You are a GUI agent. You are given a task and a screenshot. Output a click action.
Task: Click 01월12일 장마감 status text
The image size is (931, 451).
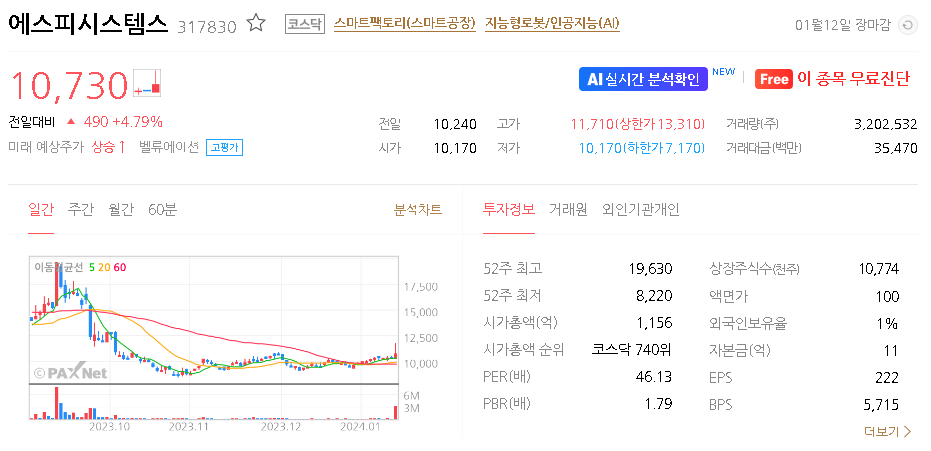[843, 25]
